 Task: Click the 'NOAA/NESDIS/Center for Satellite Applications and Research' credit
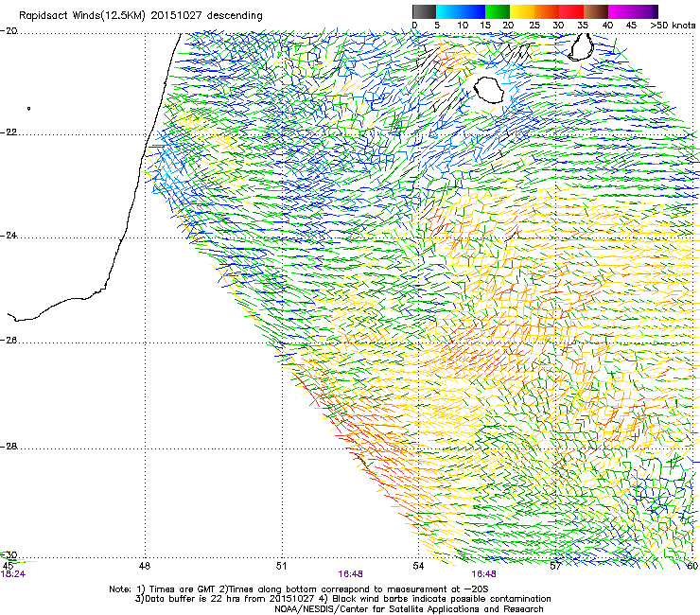[x=409, y=609]
